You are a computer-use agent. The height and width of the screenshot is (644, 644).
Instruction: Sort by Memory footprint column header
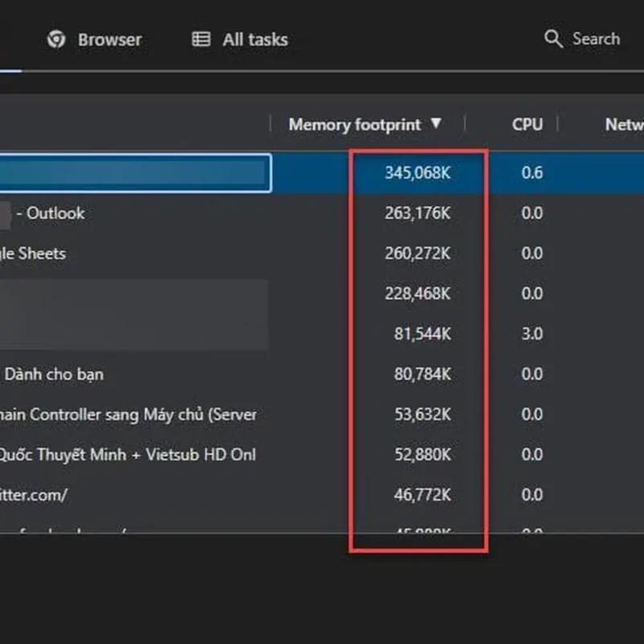tap(365, 124)
